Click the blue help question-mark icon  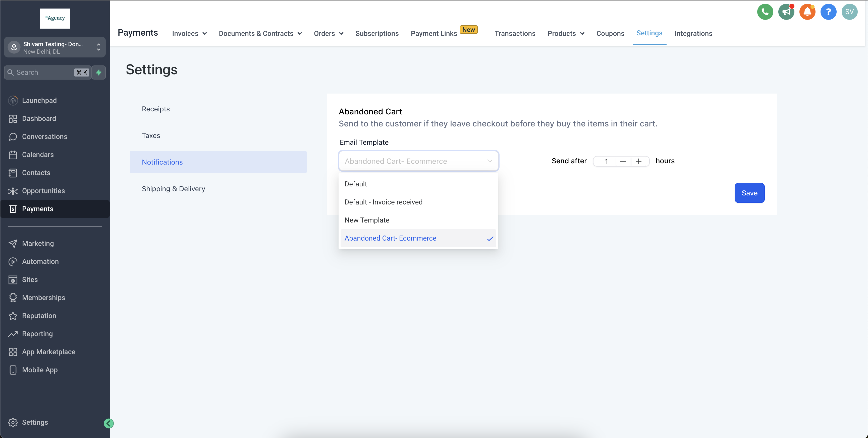[828, 12]
